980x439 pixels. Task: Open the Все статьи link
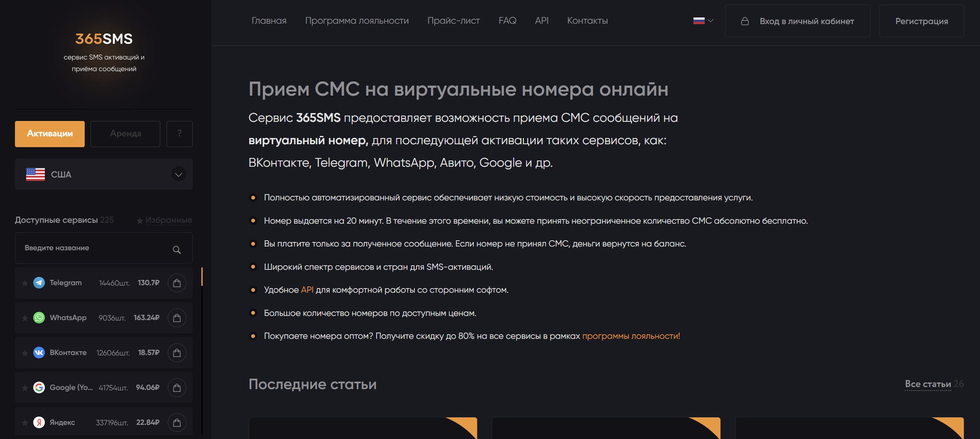(x=928, y=384)
